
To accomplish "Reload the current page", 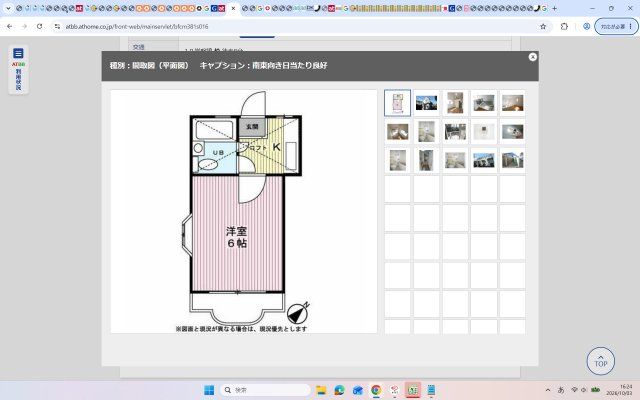I will (39, 27).
